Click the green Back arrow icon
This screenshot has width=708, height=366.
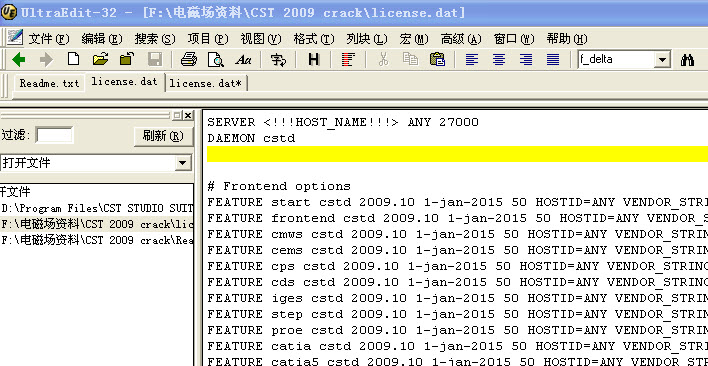point(18,60)
